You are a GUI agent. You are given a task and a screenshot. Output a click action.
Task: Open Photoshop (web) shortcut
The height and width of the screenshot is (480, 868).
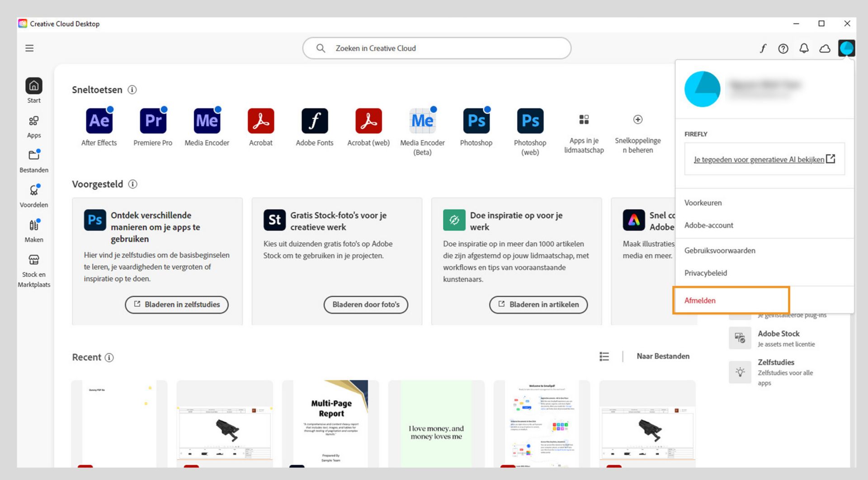coord(530,121)
